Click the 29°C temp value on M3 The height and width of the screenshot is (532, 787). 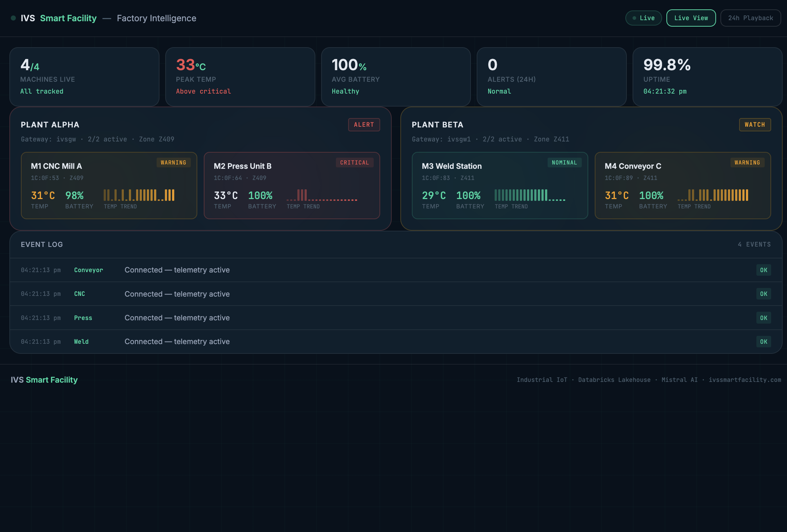pyautogui.click(x=434, y=195)
